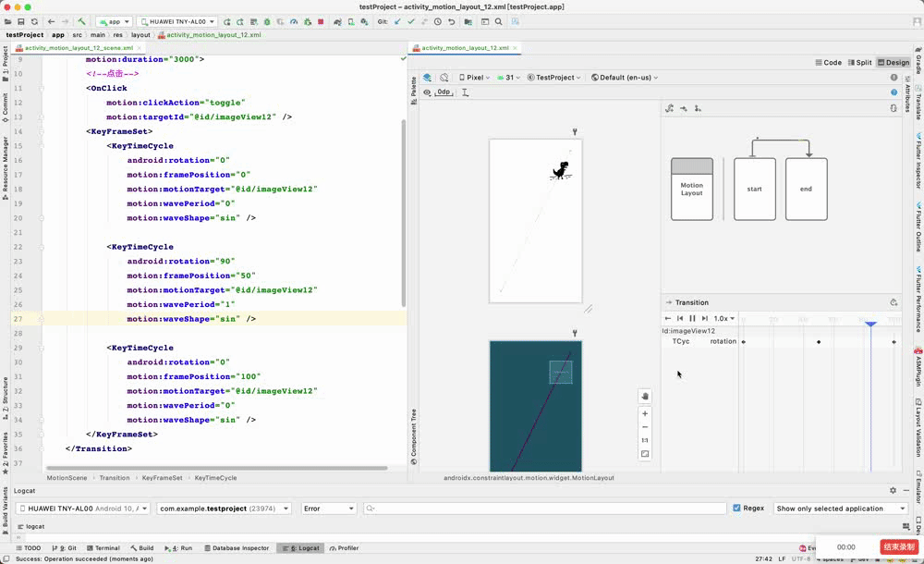Click the Logcat search input field

coord(544,509)
